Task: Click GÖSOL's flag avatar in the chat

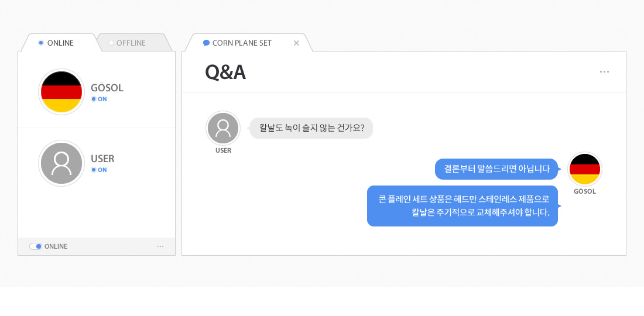Action: pyautogui.click(x=585, y=169)
